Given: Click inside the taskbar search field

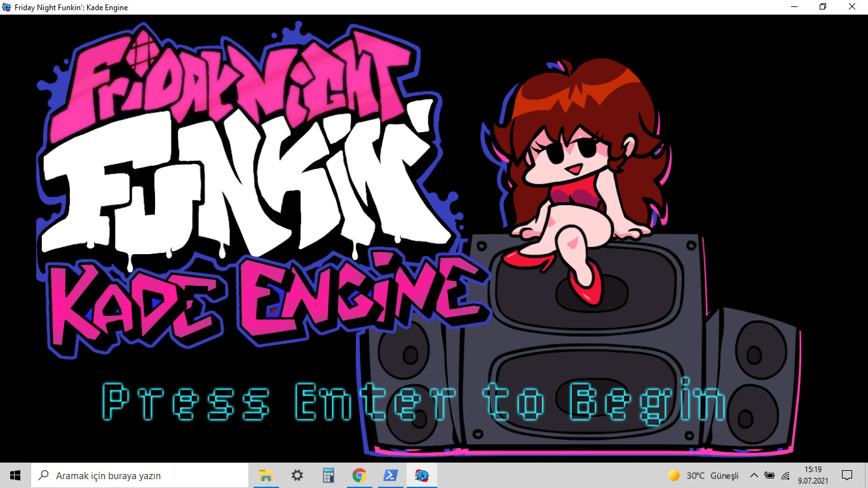Looking at the screenshot, I should click(x=140, y=475).
